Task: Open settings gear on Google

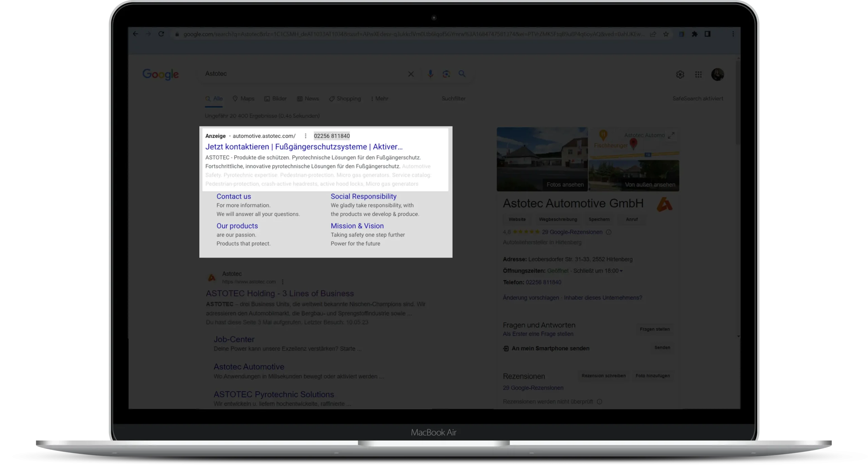Action: tap(680, 74)
